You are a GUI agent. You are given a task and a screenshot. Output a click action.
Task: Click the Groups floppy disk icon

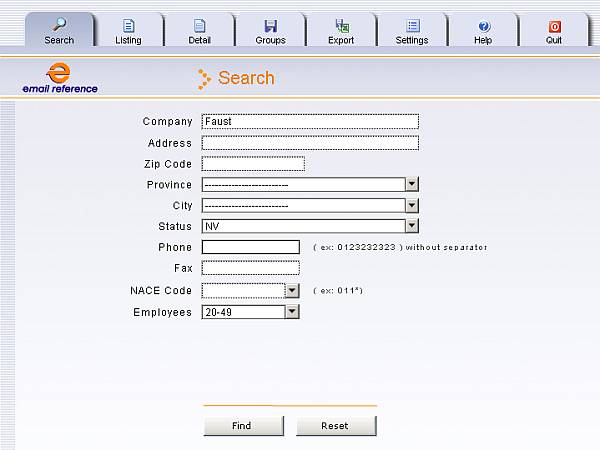click(271, 26)
